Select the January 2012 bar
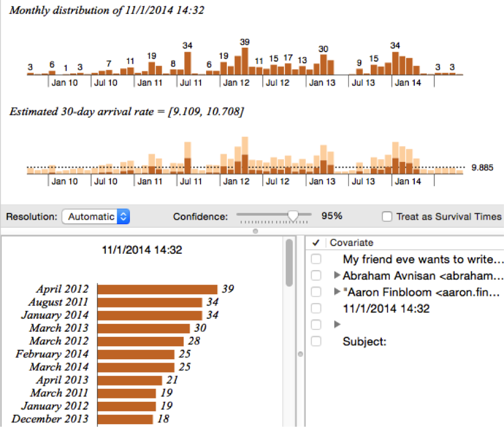The image size is (504, 427). (127, 406)
